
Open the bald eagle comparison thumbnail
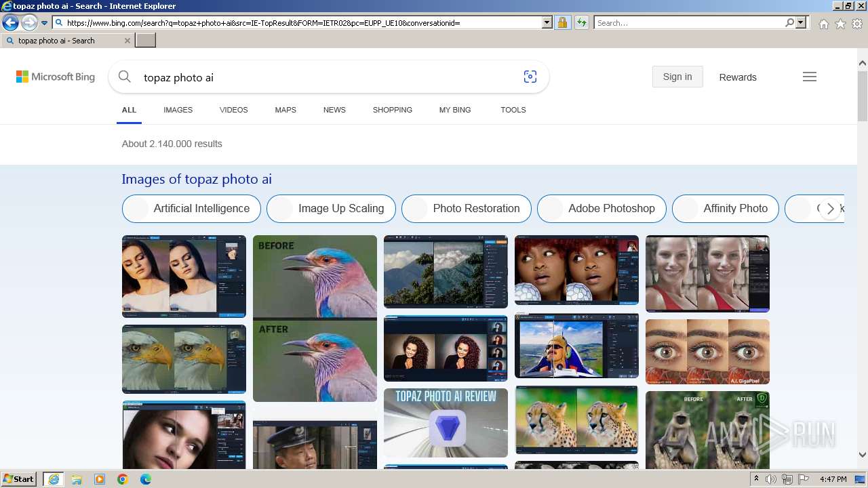point(184,359)
